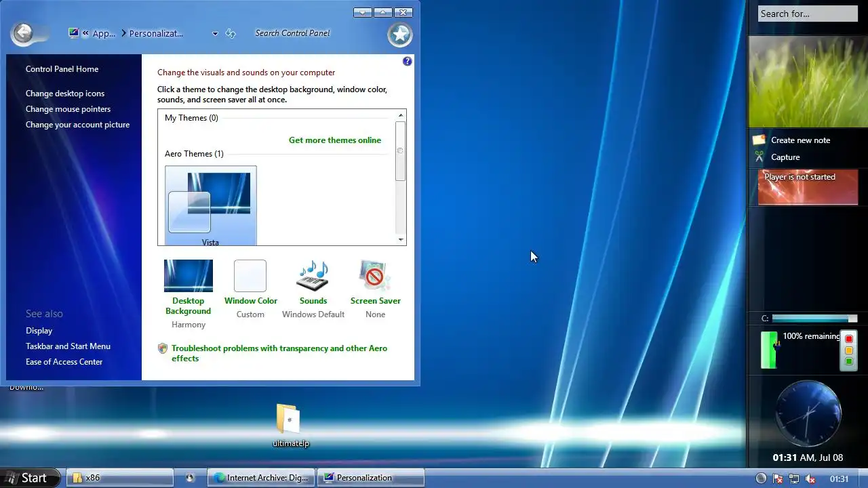The height and width of the screenshot is (488, 868).
Task: Select the Vista aero theme thumbnail
Action: 210,206
